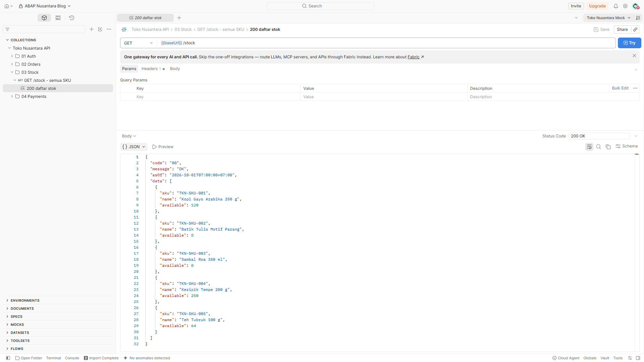644x362 pixels.
Task: Copy the response body to clipboard
Action: (608, 147)
